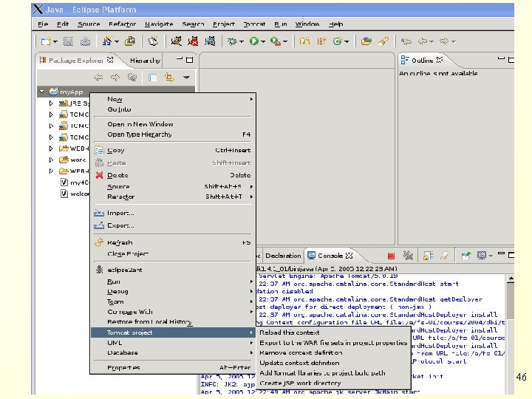Click the External Tools run icon

pyautogui.click(x=276, y=41)
